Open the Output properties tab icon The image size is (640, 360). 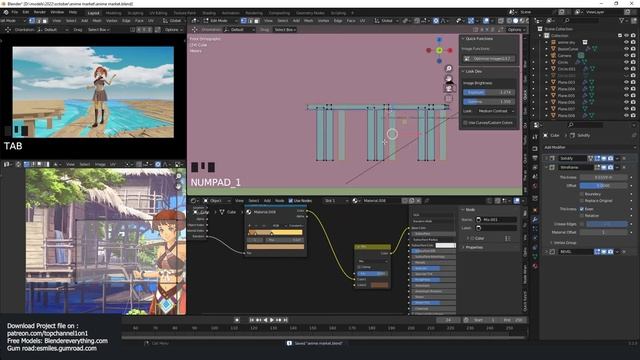[x=535, y=157]
